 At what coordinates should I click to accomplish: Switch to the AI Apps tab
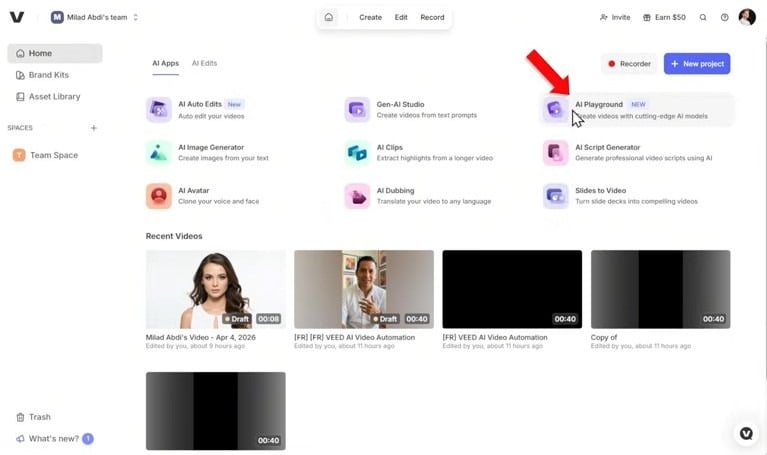pyautogui.click(x=165, y=63)
